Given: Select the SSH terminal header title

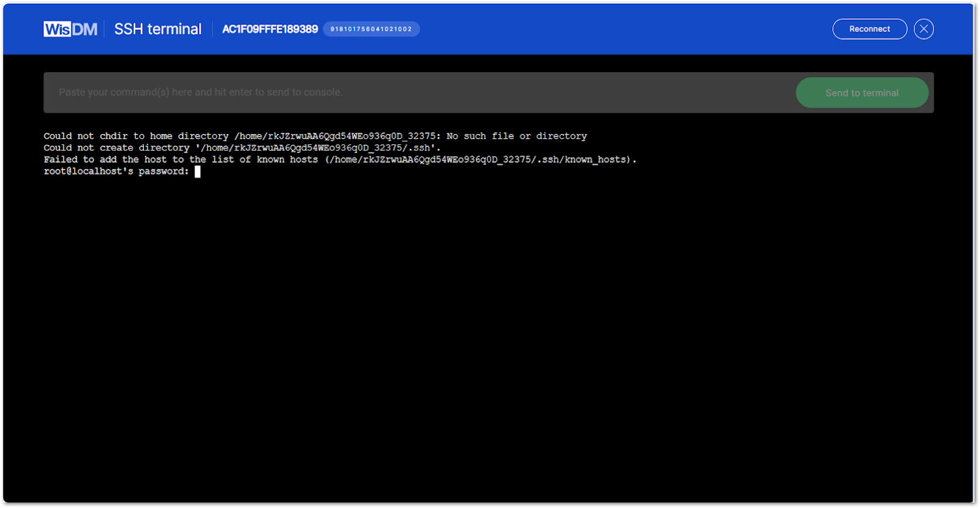Looking at the screenshot, I should pos(157,29).
